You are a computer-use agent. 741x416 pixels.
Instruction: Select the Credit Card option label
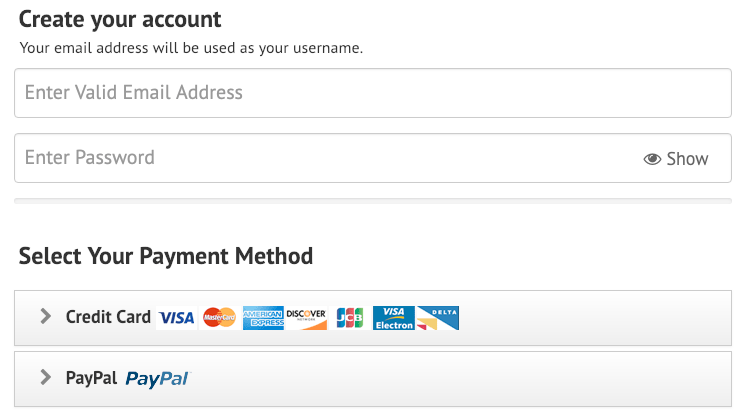[108, 317]
